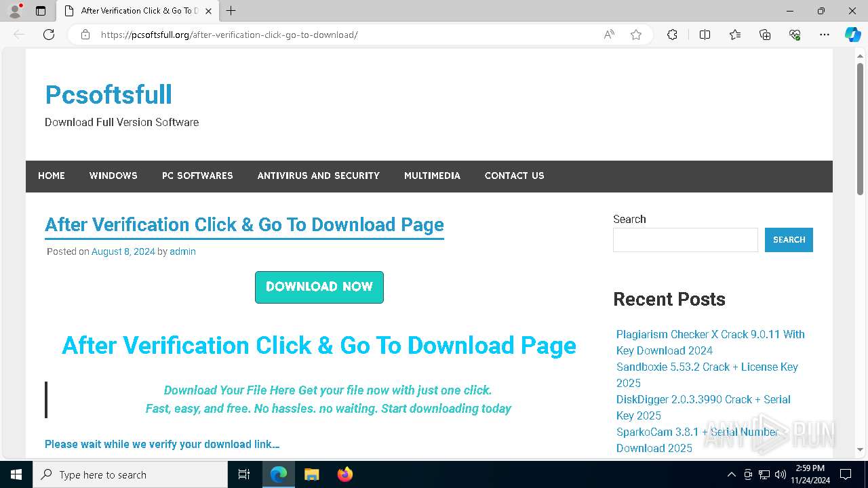The height and width of the screenshot is (488, 868).
Task: Open Windows Start menu
Action: (16, 474)
